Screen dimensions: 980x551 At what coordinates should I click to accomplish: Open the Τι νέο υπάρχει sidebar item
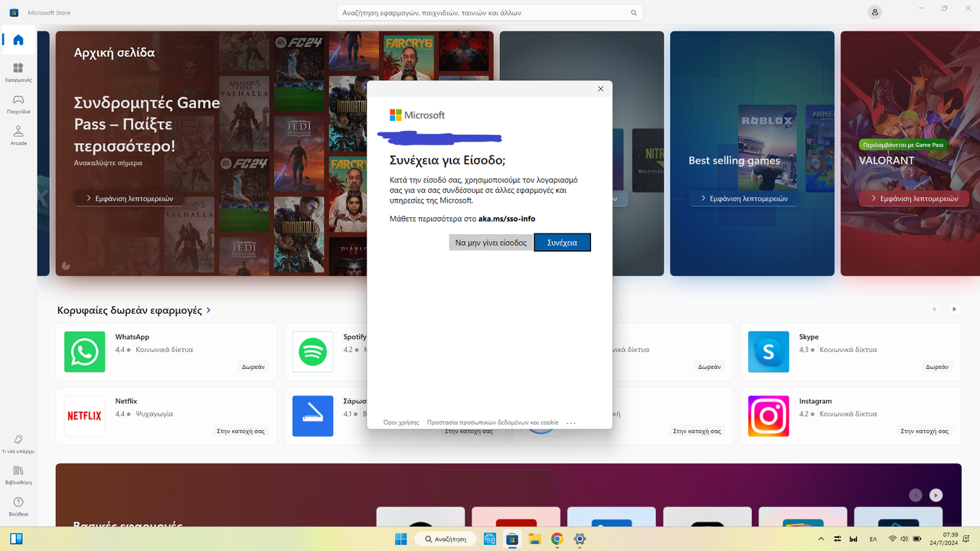coord(18,444)
